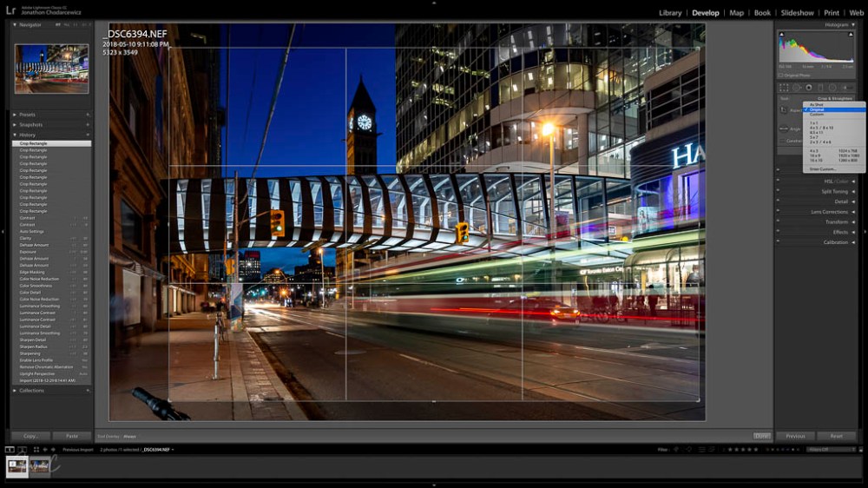Select the Radial Filter tool icon
Screen dimensions: 868x488
[832, 88]
